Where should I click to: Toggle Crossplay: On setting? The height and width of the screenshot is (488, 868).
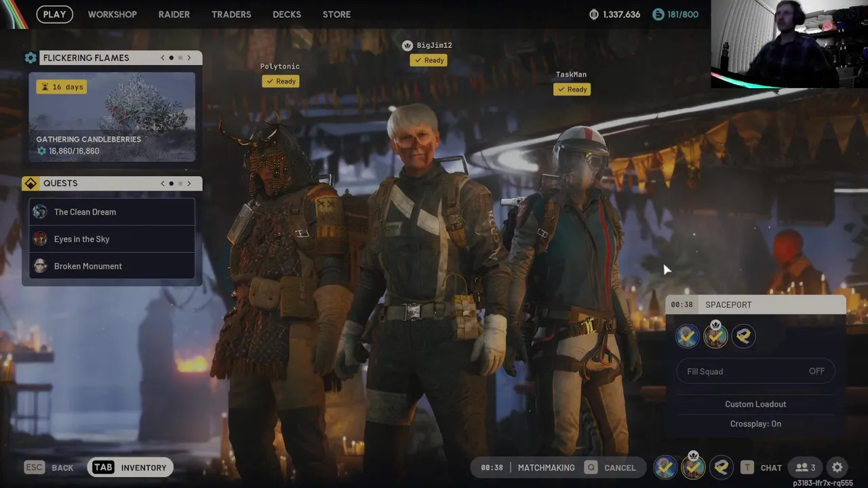tap(755, 424)
